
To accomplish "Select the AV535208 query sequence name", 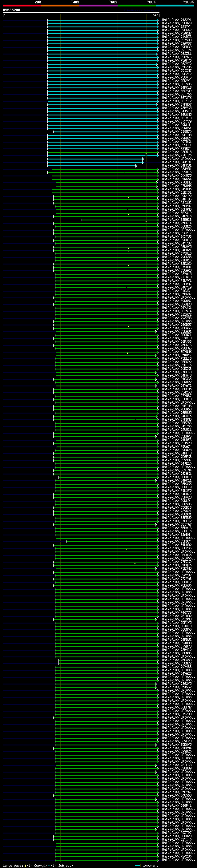I will pyautogui.click(x=11, y=10).
